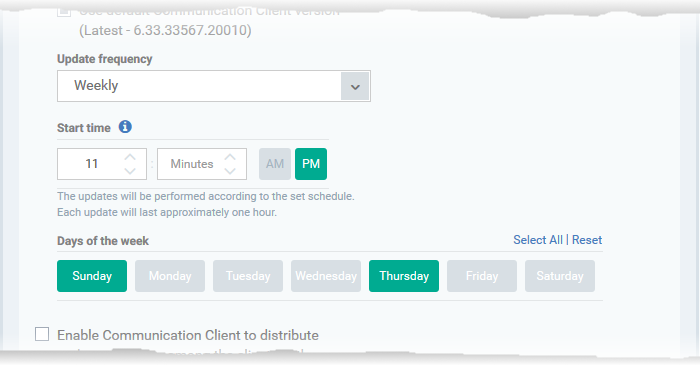Deselect Sunday in days of the week
Viewport: 700px width, 366px height.
[92, 276]
